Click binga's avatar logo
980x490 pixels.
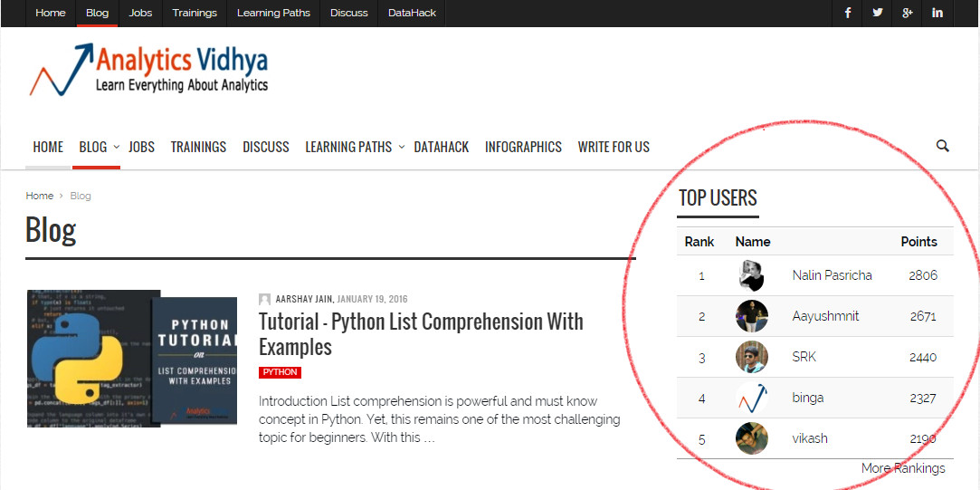(752, 398)
